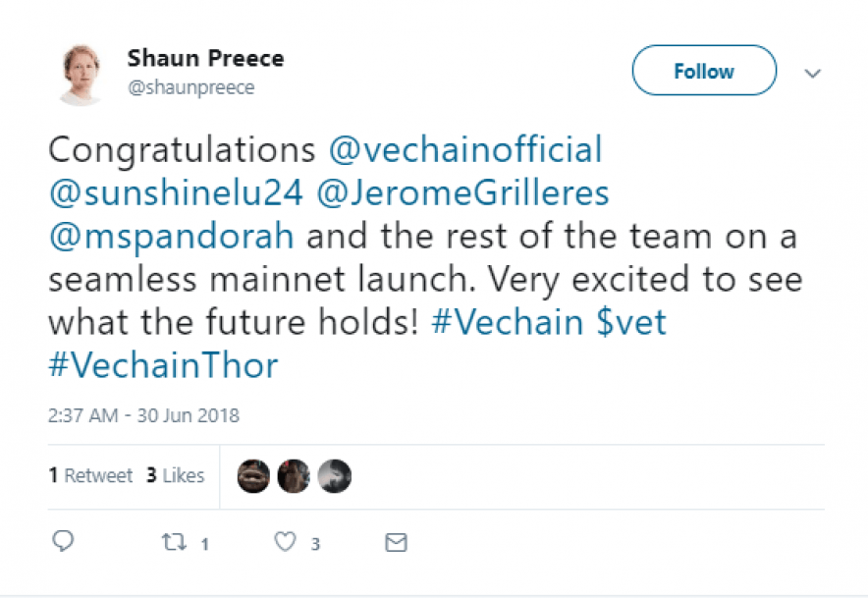868x598 pixels.
Task: Browse the #VechainThor hashtag
Action: pos(163,366)
